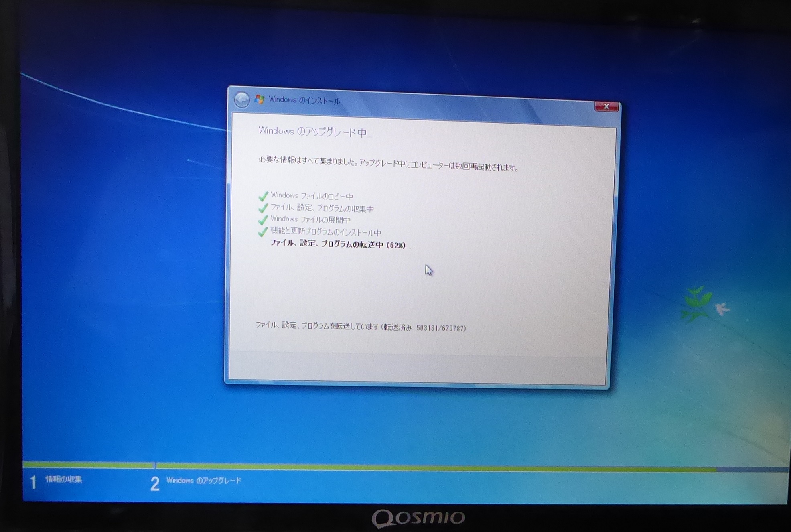Click the bold 転送中 (62%) status line
The width and height of the screenshot is (791, 532).
pyautogui.click(x=338, y=244)
